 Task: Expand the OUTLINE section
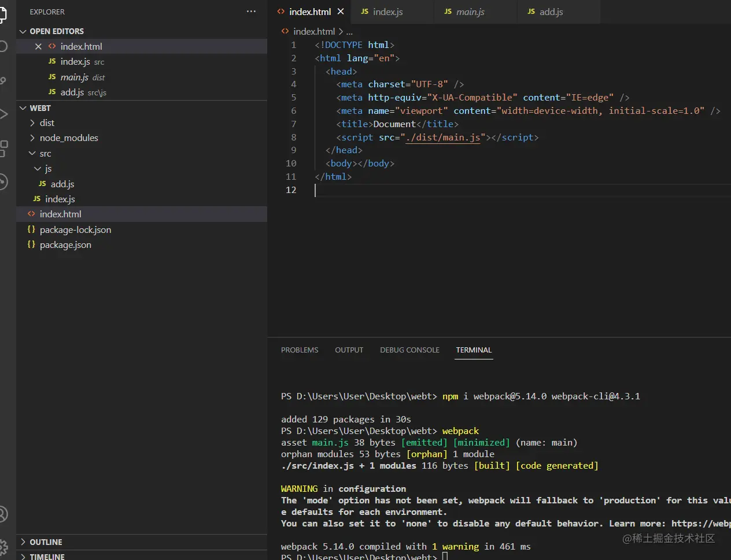point(46,542)
